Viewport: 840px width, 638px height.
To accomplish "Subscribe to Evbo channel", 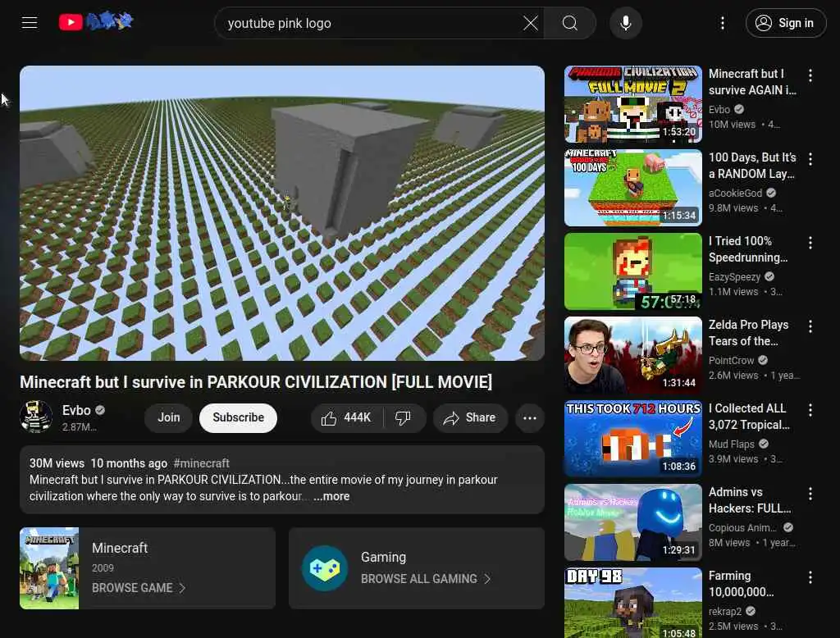I will click(x=238, y=417).
